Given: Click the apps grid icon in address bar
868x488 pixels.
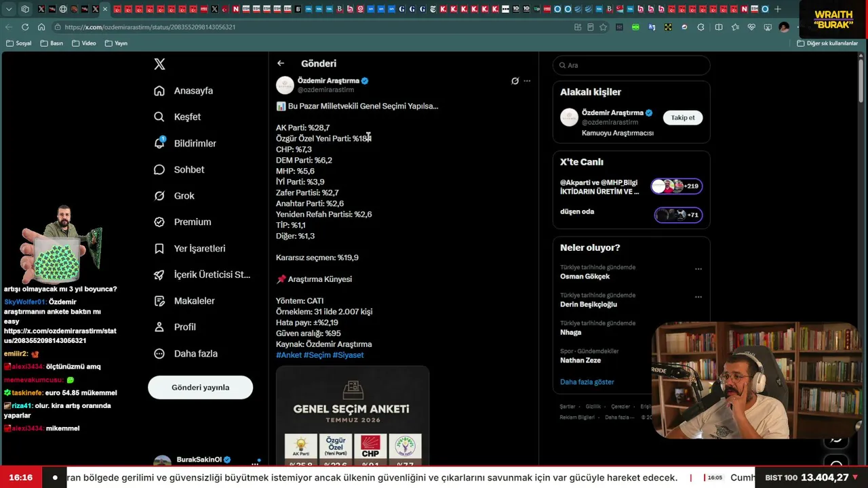Looking at the screenshot, I should tap(577, 27).
